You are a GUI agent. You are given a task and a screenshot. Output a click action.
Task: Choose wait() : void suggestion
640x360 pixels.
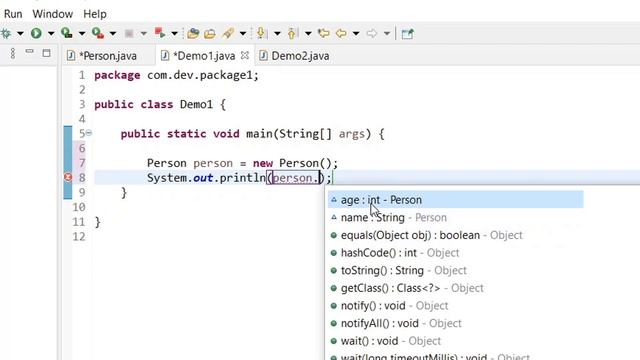pos(456,341)
